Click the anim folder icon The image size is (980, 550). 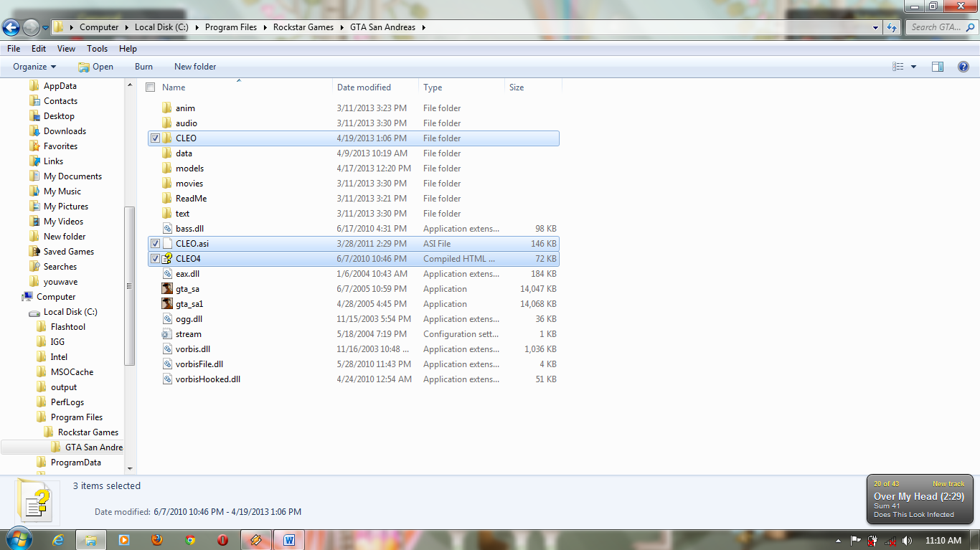(x=167, y=108)
